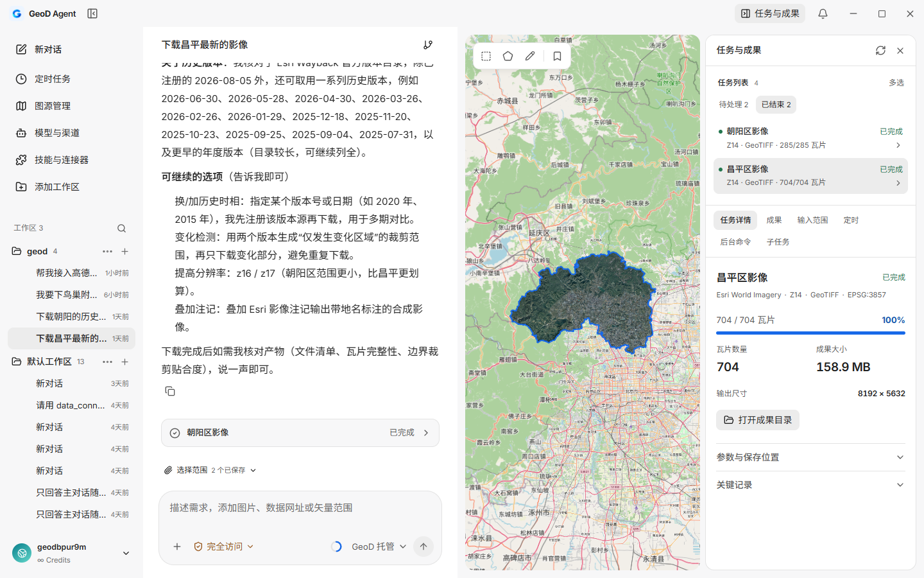The width and height of the screenshot is (924, 578).
Task: Open more options for geod workspace
Action: [x=107, y=251]
